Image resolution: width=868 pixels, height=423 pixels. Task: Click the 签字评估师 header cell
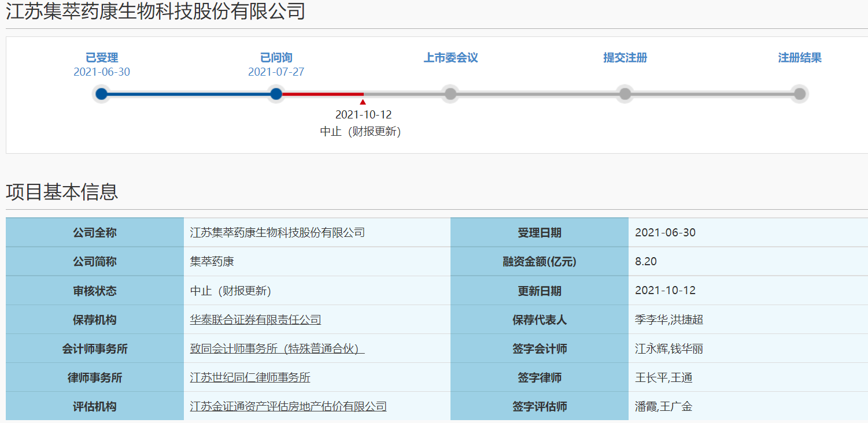(x=540, y=406)
